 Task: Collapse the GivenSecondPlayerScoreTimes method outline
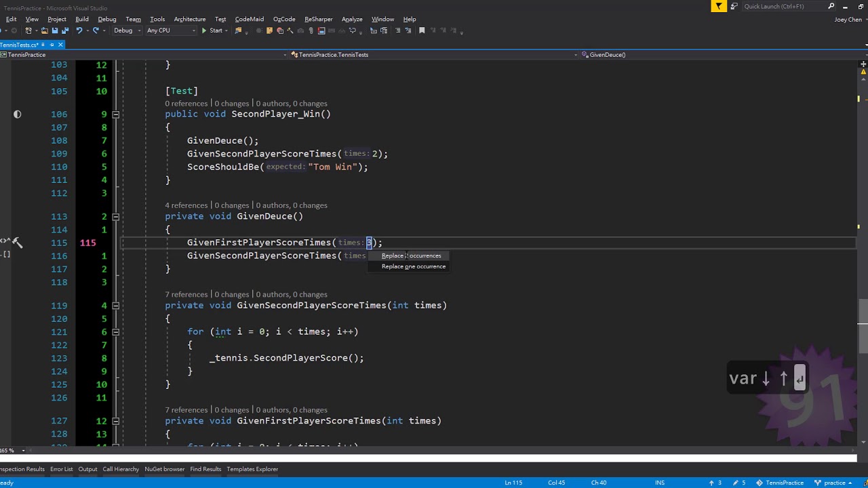click(x=115, y=306)
